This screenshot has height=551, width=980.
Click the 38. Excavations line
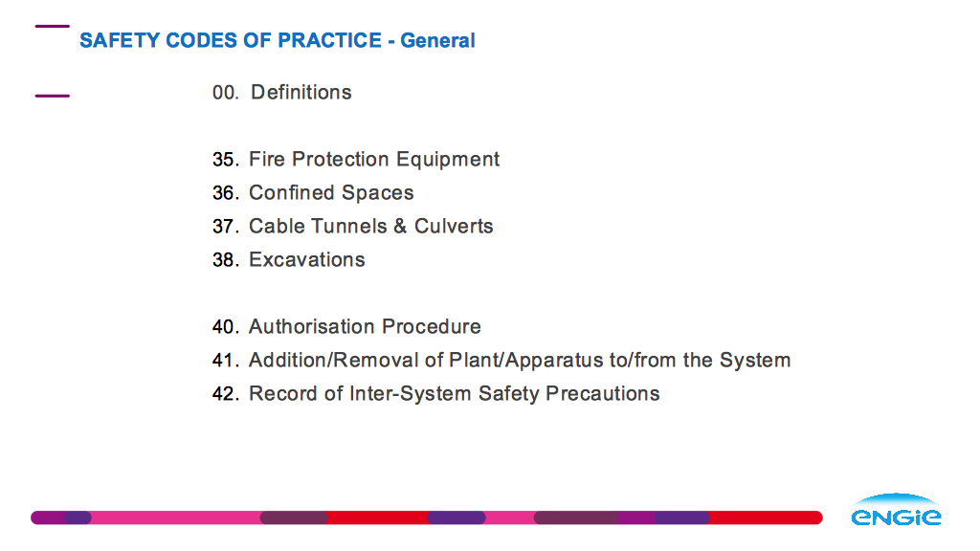[x=288, y=259]
